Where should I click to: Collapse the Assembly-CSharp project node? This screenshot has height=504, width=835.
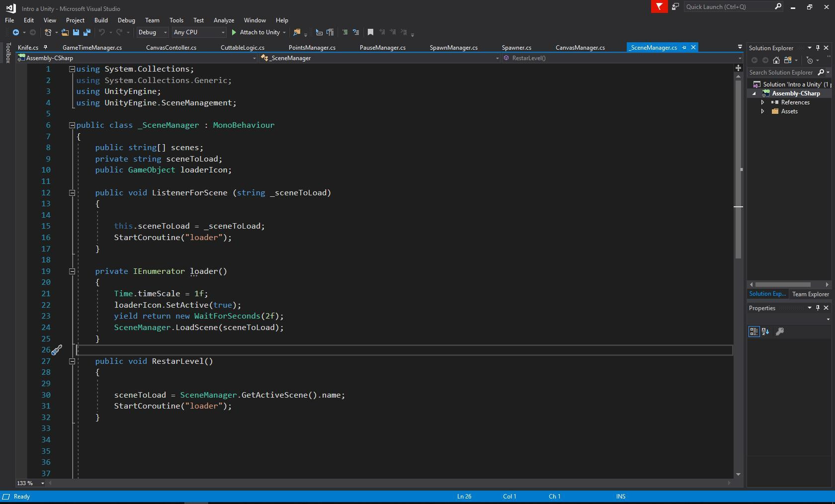click(x=754, y=93)
